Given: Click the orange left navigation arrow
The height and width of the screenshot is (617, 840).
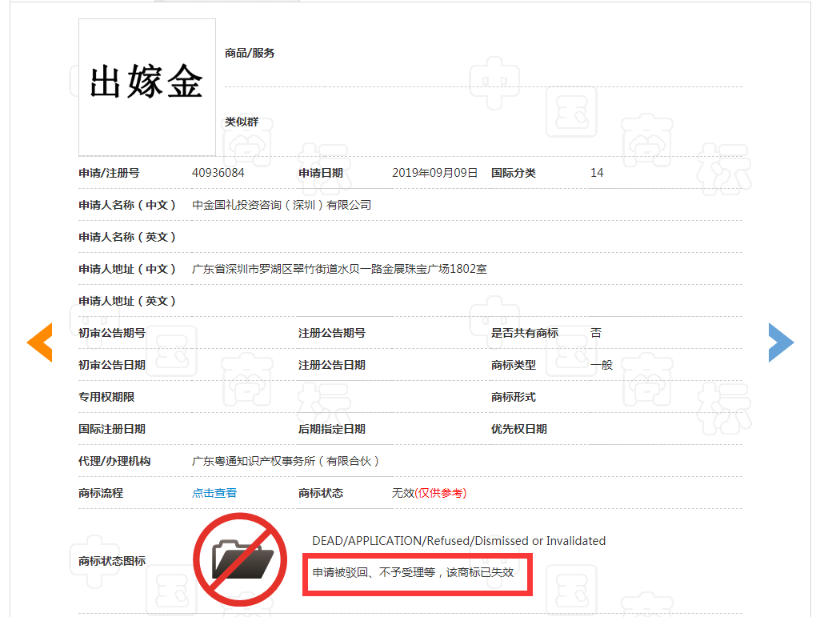Looking at the screenshot, I should pos(40,342).
